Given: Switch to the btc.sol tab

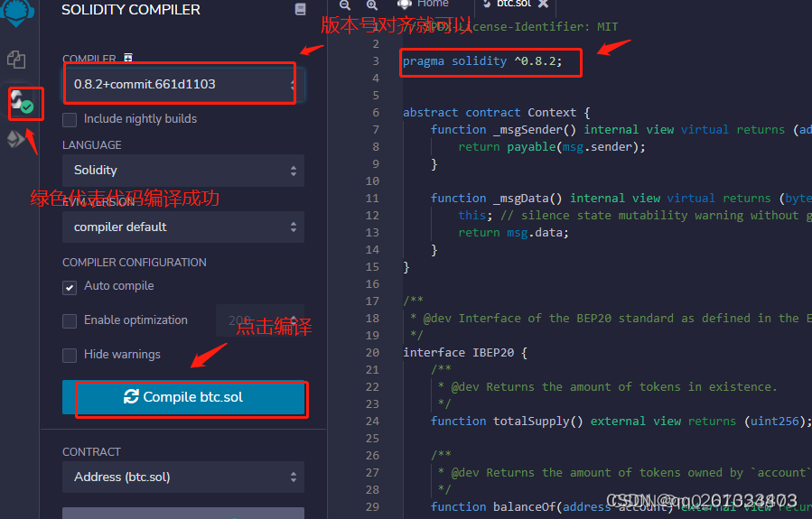Looking at the screenshot, I should point(514,4).
